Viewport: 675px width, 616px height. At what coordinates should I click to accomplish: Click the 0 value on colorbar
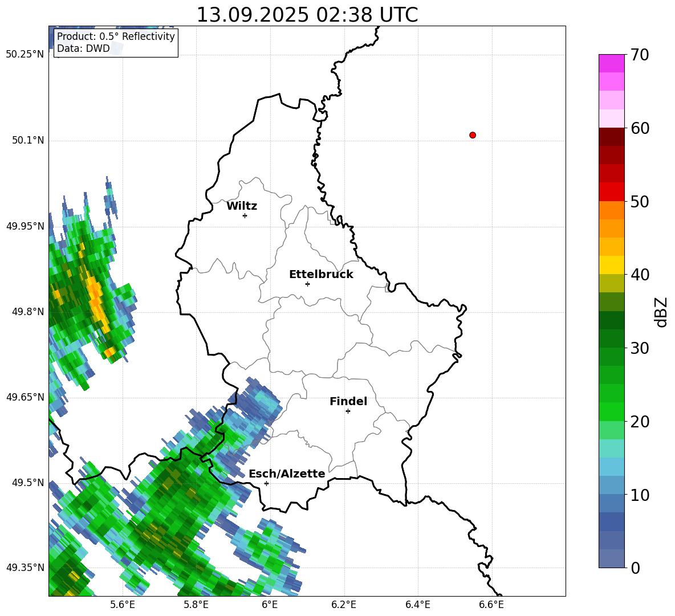pyautogui.click(x=635, y=568)
